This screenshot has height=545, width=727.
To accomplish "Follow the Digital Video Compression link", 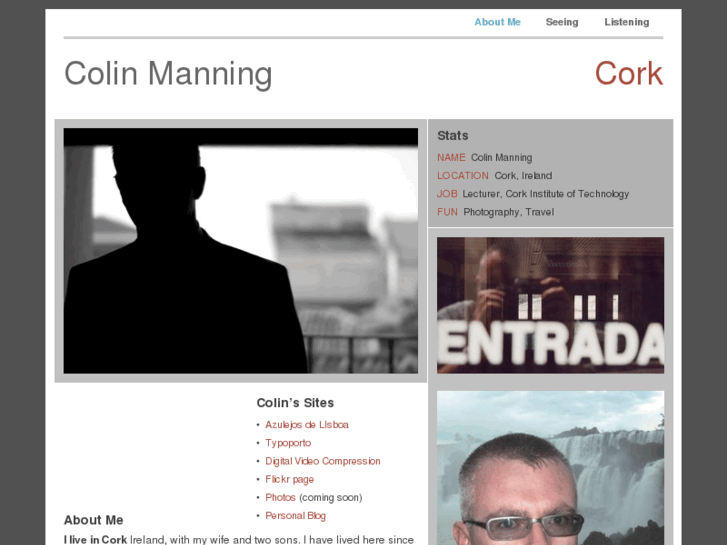I will pyautogui.click(x=322, y=461).
